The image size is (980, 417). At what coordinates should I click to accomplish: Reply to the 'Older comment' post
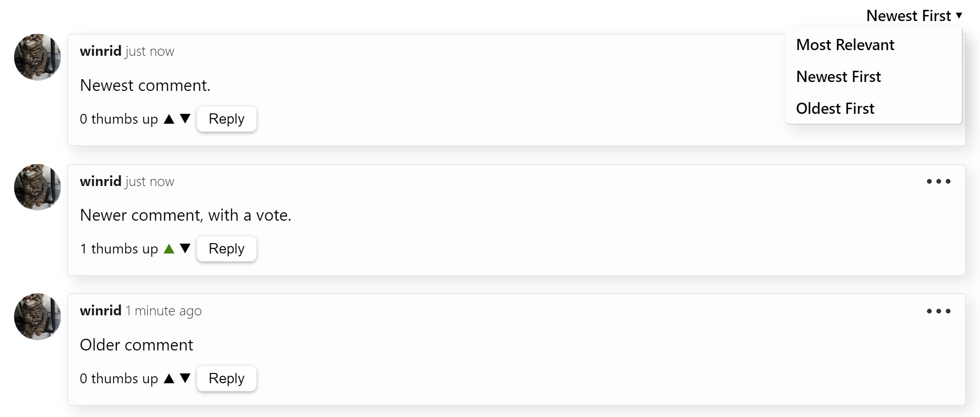click(226, 379)
